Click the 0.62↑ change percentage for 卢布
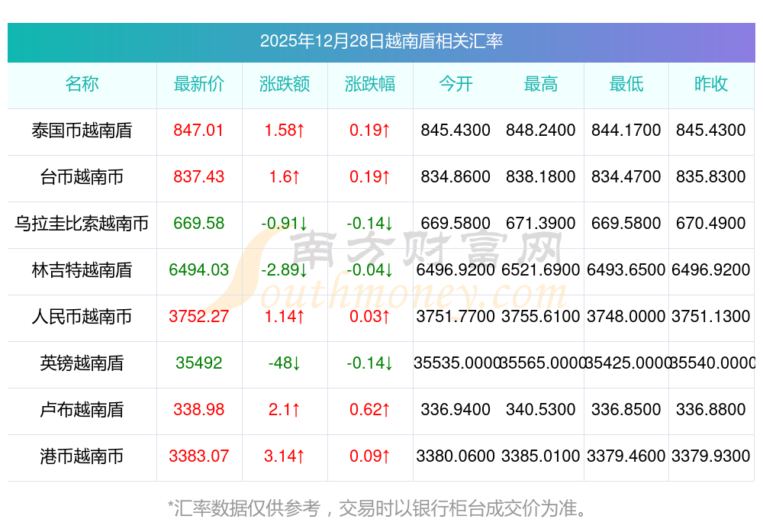 (x=370, y=410)
